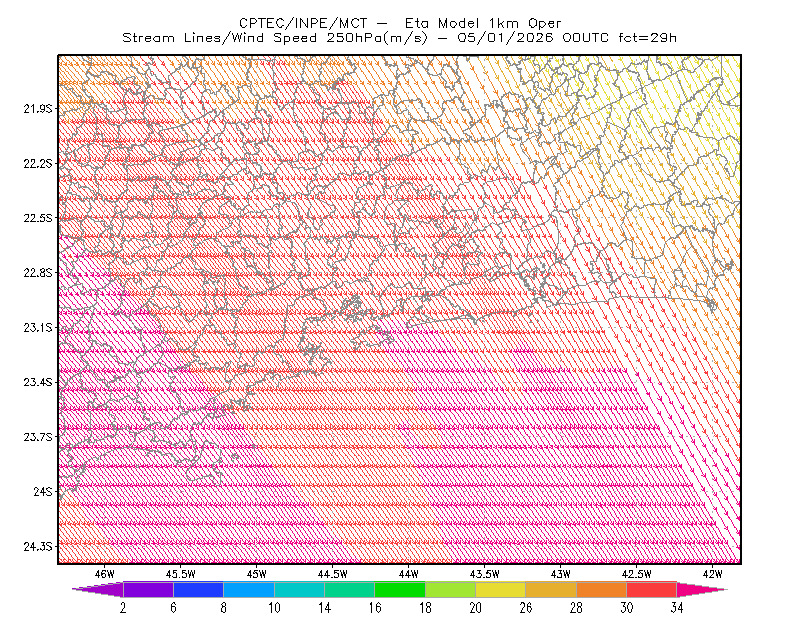Click the forecast label 'fct=29h'
Image resolution: width=800 pixels, height=618 pixels.
pyautogui.click(x=647, y=38)
